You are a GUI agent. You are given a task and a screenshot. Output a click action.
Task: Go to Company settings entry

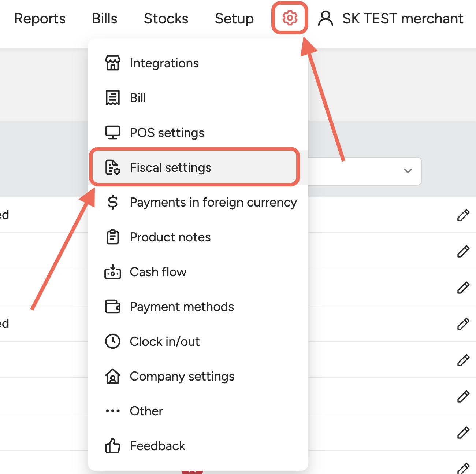point(198,376)
